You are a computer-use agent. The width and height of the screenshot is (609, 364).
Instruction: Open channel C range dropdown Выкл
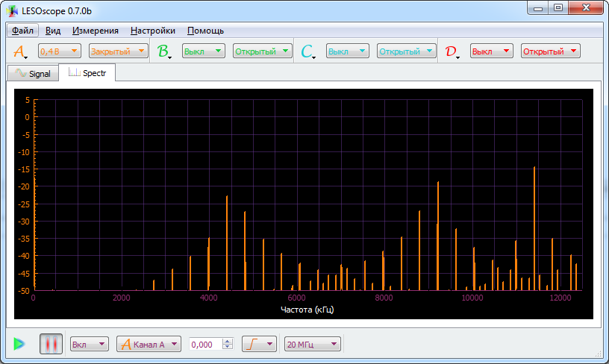coord(348,51)
